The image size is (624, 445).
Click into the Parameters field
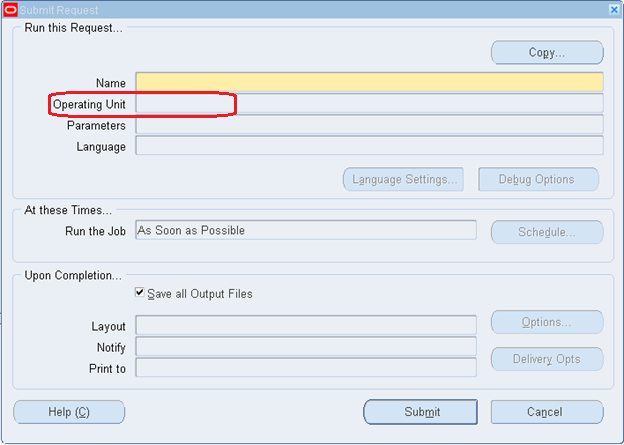[x=369, y=125]
